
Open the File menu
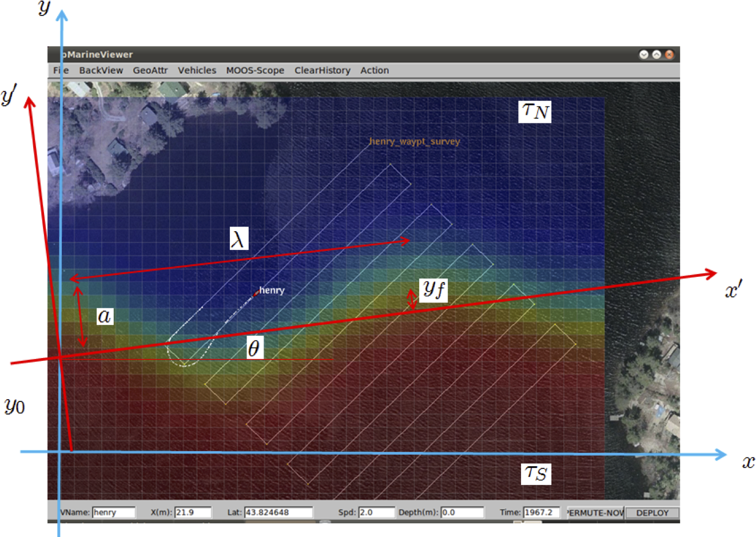coord(61,70)
